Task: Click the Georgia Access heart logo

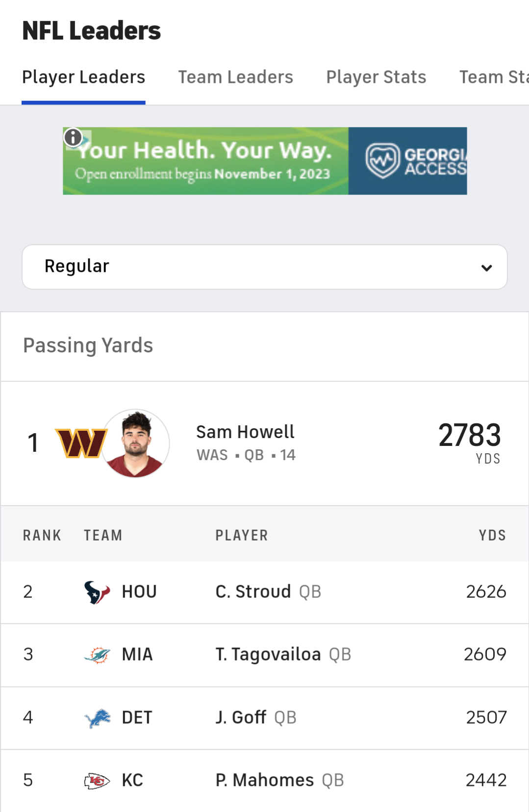Action: click(x=382, y=161)
